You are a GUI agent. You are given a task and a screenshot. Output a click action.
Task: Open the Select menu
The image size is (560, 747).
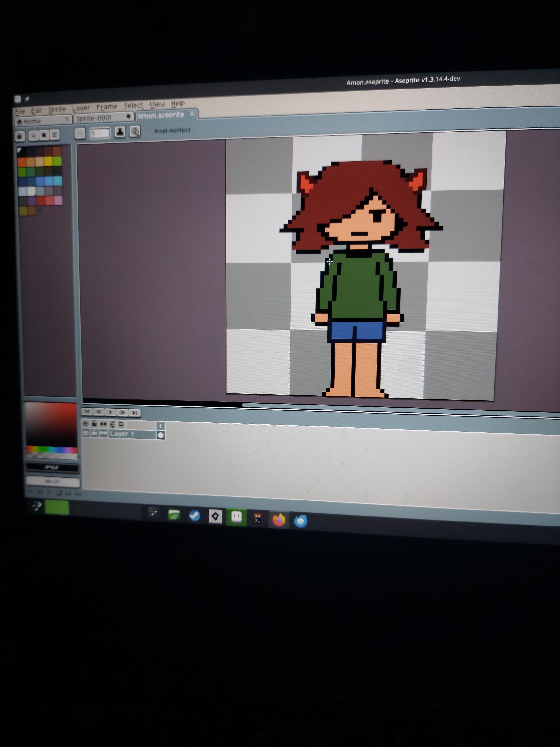click(133, 105)
